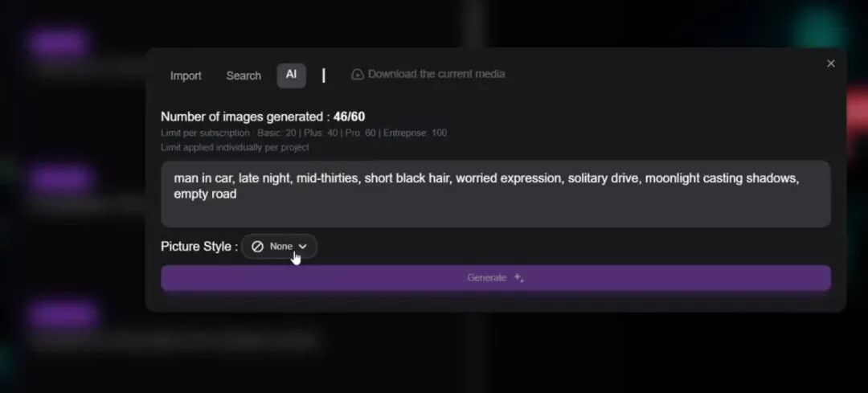Click the vertical divider after AI tab

[x=324, y=76]
